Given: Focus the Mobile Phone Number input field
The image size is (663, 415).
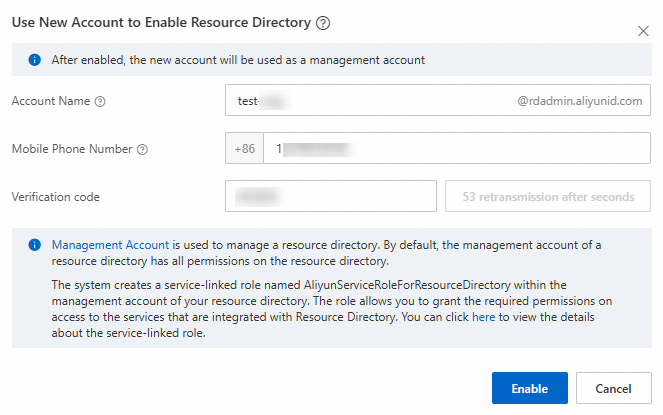Looking at the screenshot, I should pyautogui.click(x=460, y=149).
